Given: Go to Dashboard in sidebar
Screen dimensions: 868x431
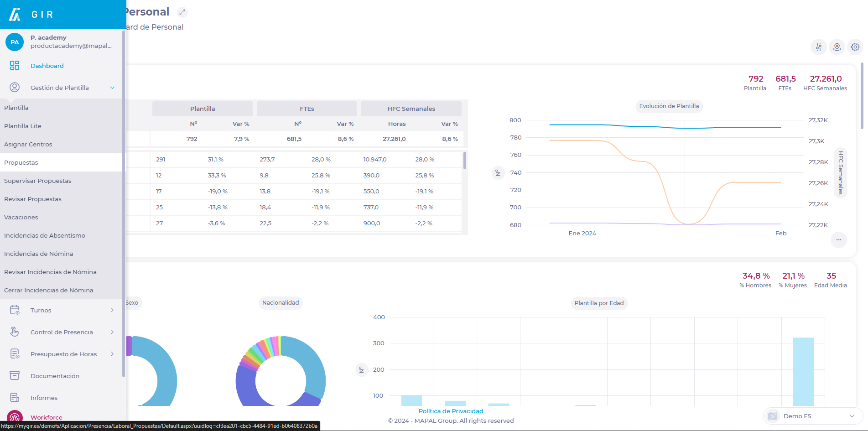Looking at the screenshot, I should (47, 66).
